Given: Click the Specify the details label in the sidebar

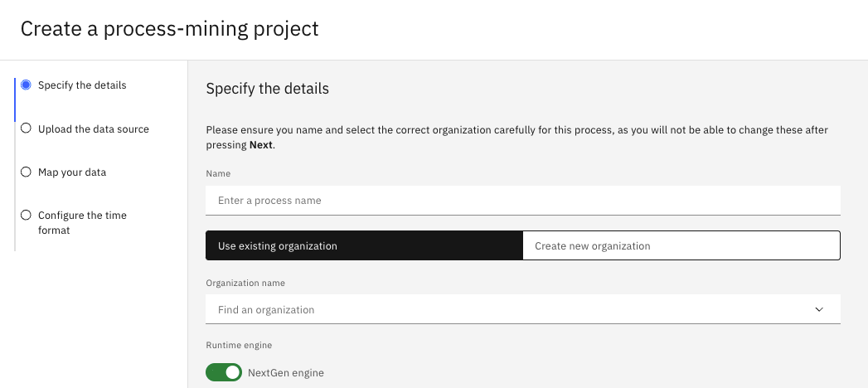Looking at the screenshot, I should click(x=82, y=85).
